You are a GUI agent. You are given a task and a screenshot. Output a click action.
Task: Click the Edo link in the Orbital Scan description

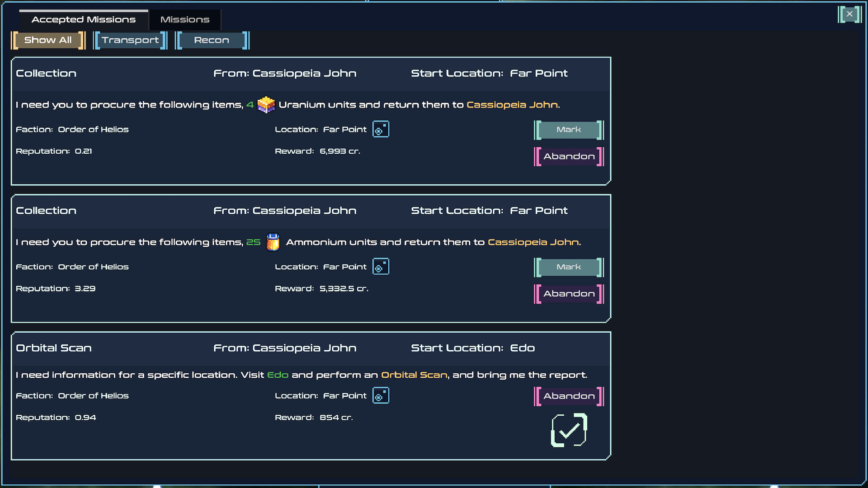(278, 375)
